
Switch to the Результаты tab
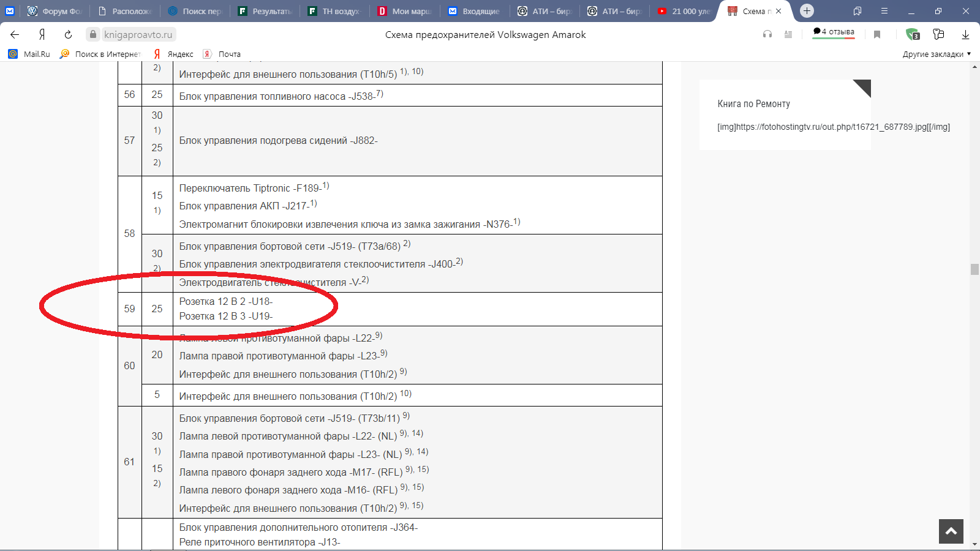(x=265, y=11)
